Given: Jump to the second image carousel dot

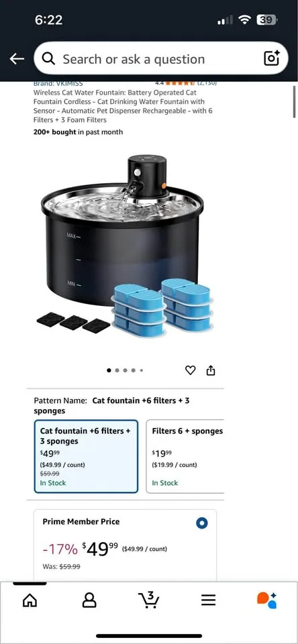Looking at the screenshot, I should [117, 370].
